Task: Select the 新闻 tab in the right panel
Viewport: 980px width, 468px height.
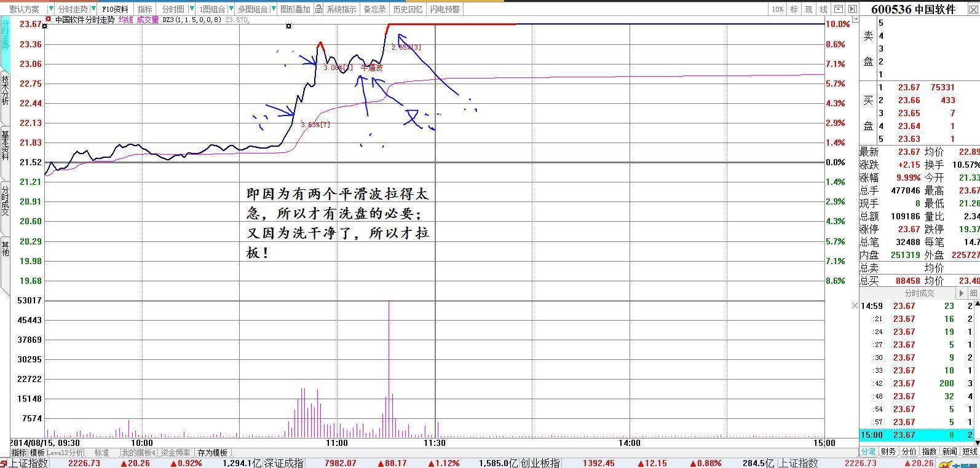Action: [x=949, y=451]
